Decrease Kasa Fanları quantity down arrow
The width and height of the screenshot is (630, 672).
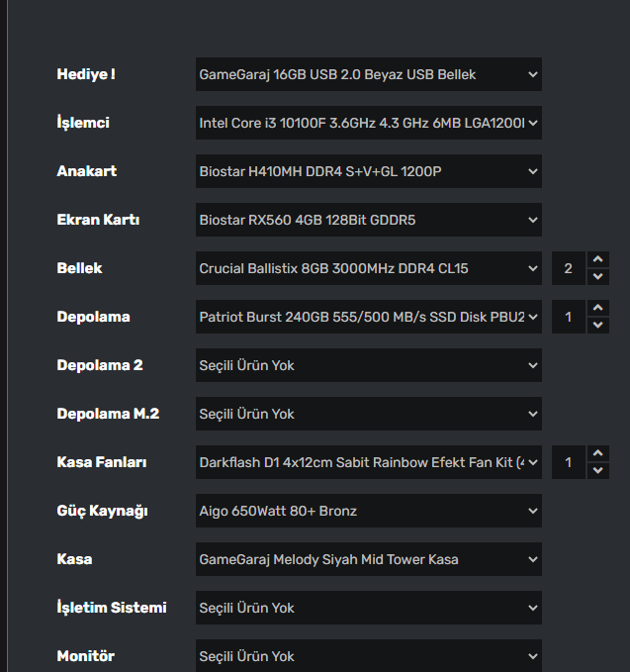point(597,470)
